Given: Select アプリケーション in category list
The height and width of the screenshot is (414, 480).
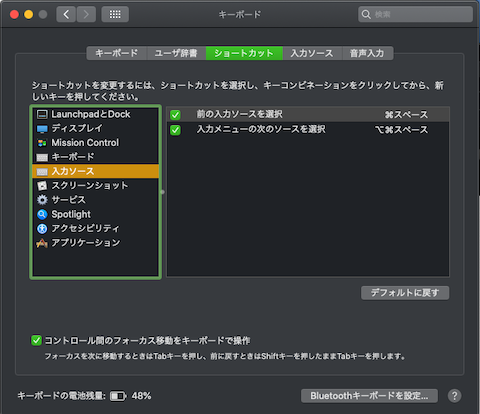Looking at the screenshot, I should (x=96, y=243).
